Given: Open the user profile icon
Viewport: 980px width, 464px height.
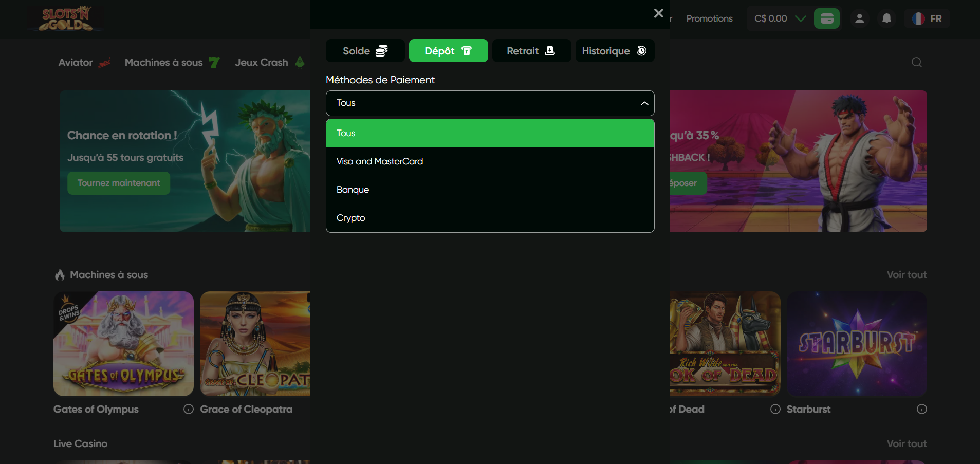Looking at the screenshot, I should pos(859,18).
